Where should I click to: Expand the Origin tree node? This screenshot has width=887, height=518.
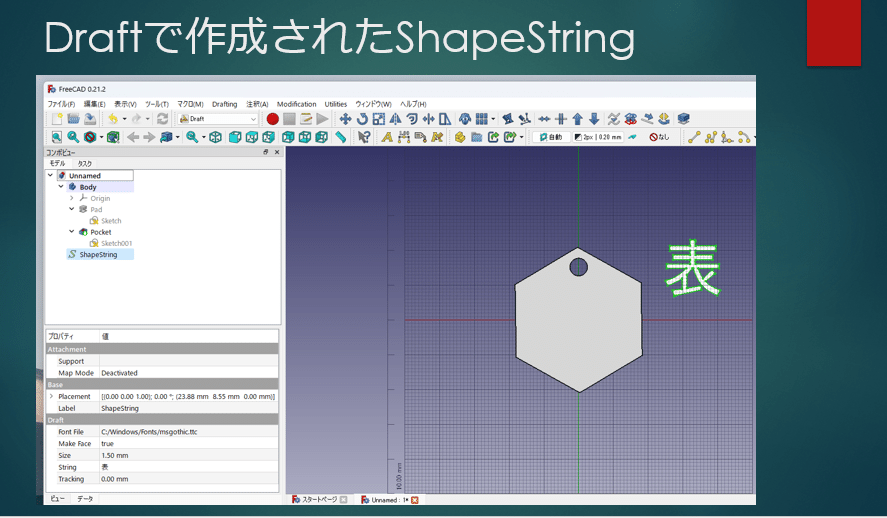click(x=72, y=198)
